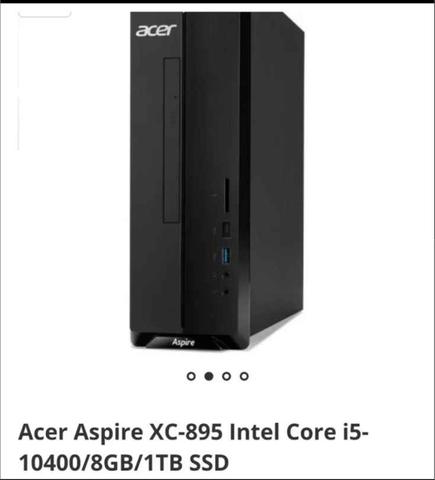Jump to the fourth carousel image dot

(244, 376)
